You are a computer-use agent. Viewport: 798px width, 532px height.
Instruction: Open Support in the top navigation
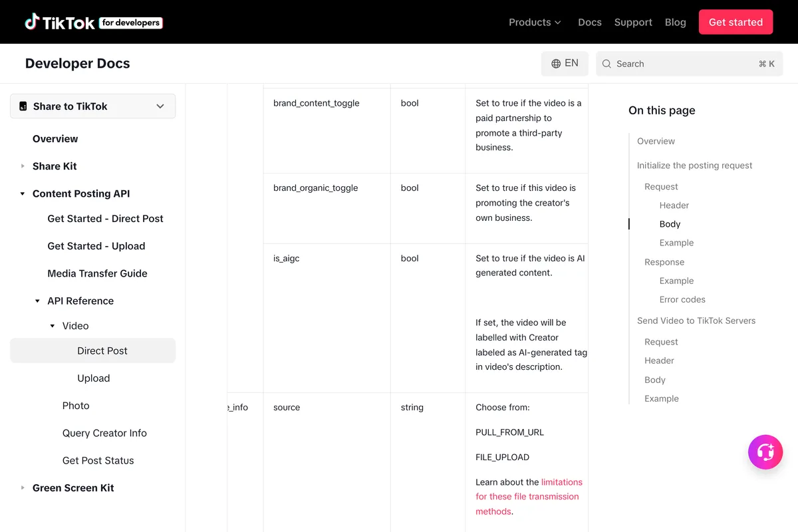[633, 22]
